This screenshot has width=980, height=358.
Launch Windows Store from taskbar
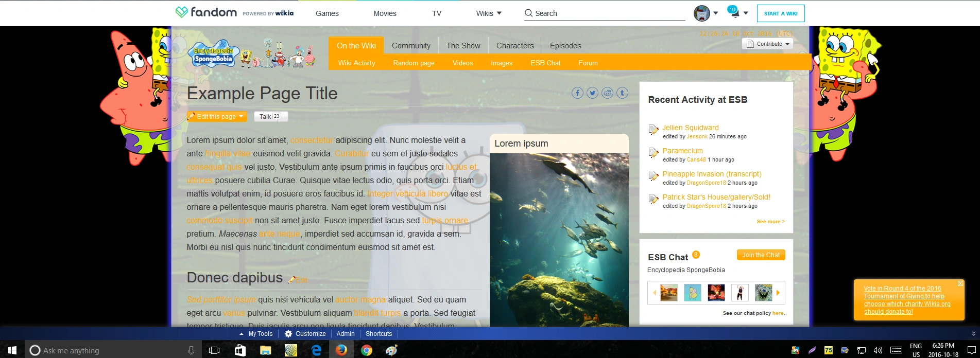(240, 350)
